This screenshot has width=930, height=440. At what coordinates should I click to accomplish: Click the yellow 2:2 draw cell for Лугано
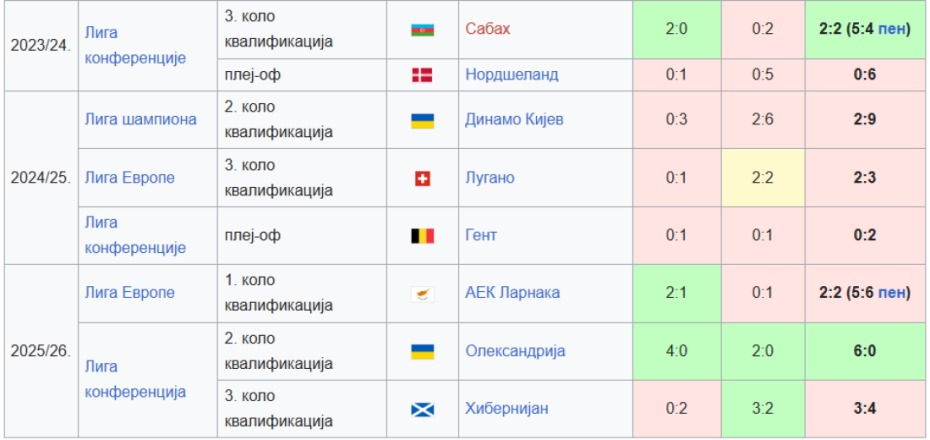(762, 178)
